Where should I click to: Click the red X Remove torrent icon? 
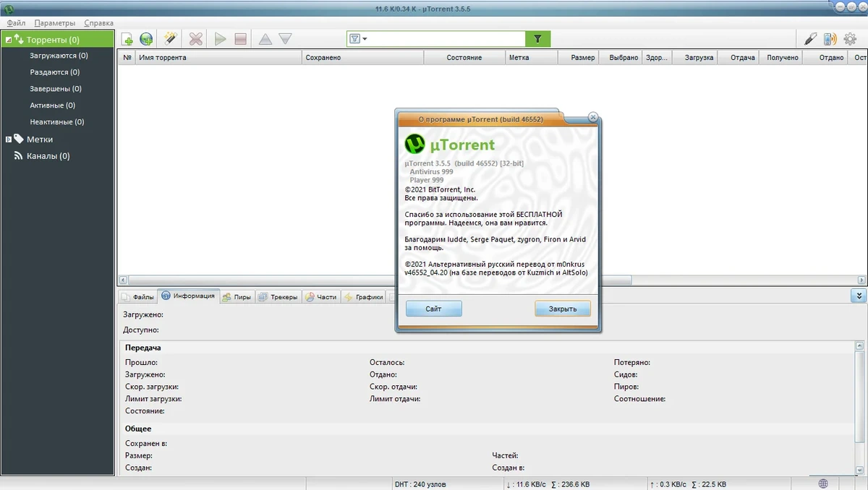[x=196, y=39]
